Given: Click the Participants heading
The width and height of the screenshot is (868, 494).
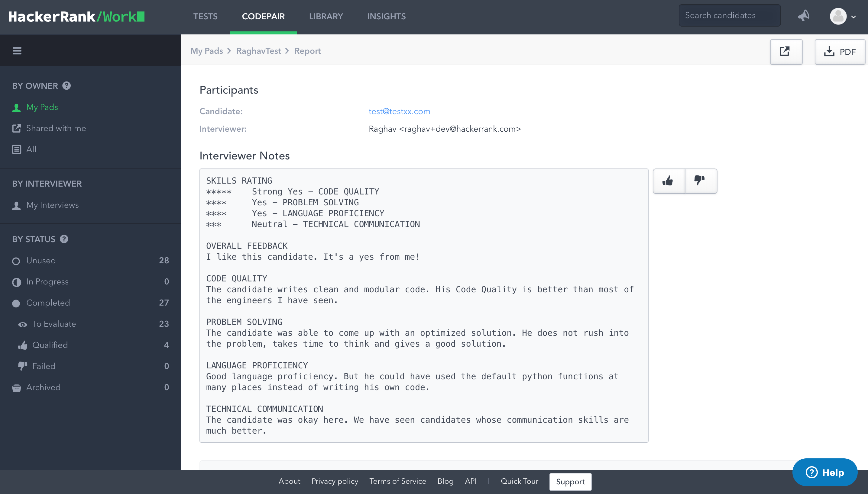Looking at the screenshot, I should pos(228,90).
